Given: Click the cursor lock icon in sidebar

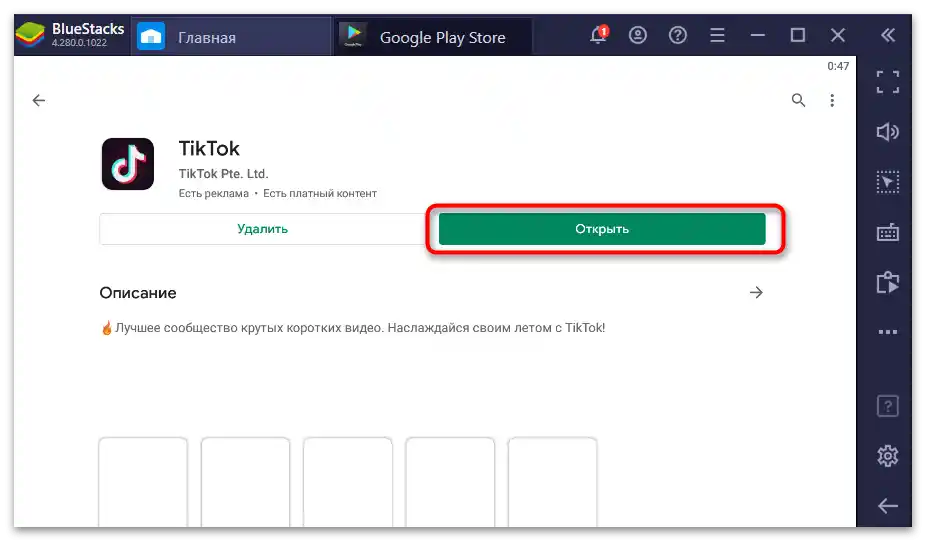Looking at the screenshot, I should [x=888, y=182].
